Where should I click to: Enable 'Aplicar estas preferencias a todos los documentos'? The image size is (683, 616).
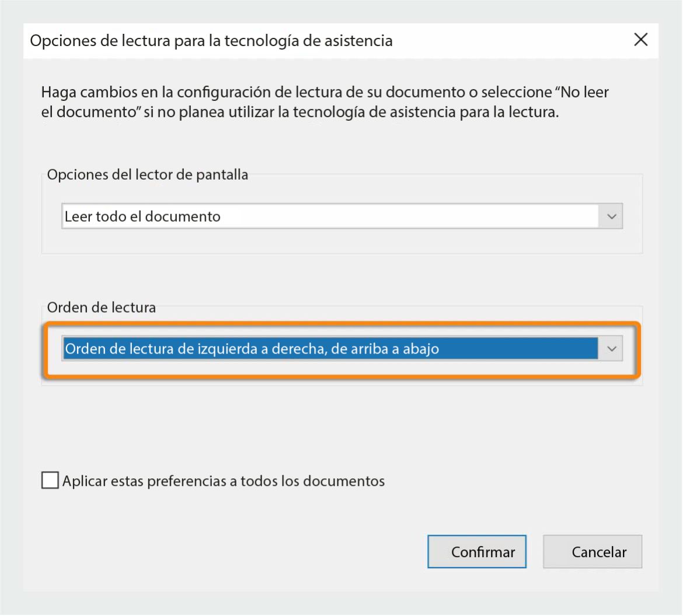point(49,481)
